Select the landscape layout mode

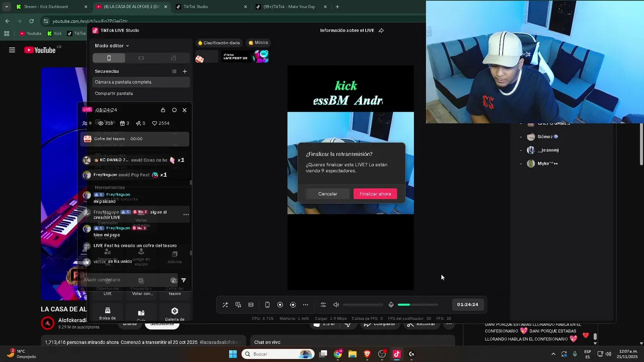coord(141,58)
